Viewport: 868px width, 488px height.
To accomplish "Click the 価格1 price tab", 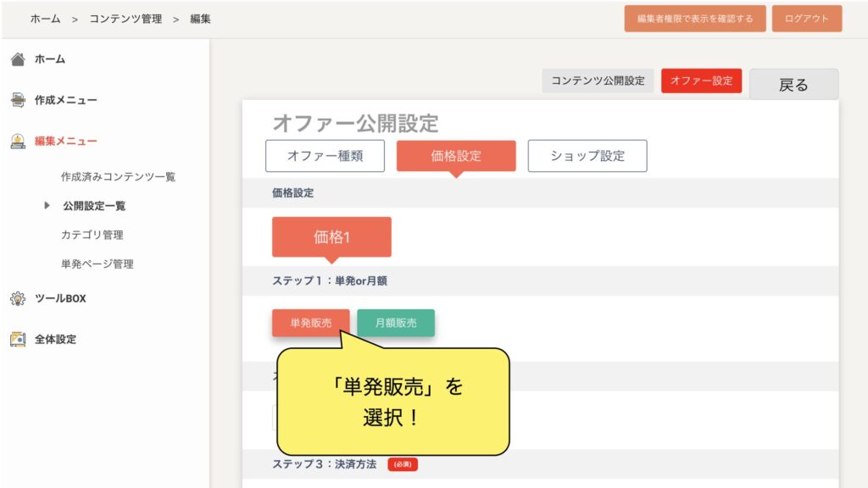I will pyautogui.click(x=331, y=237).
